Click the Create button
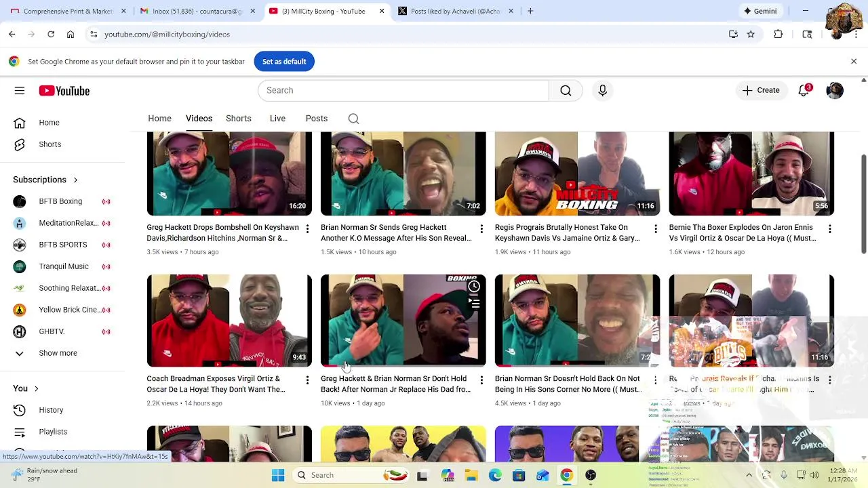 pos(761,90)
